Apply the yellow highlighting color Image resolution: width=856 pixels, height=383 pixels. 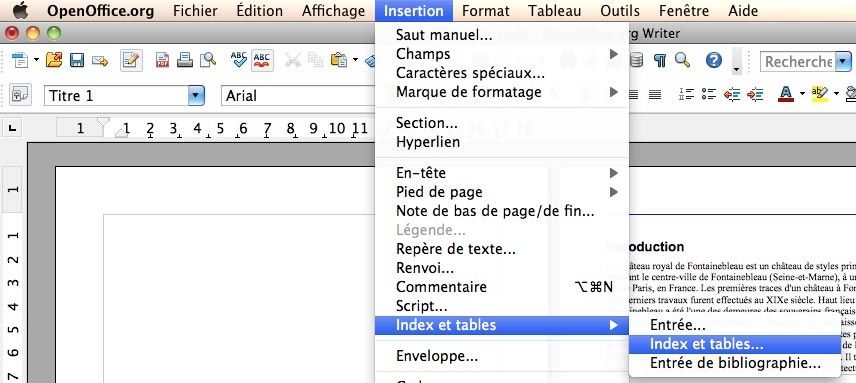click(x=819, y=94)
